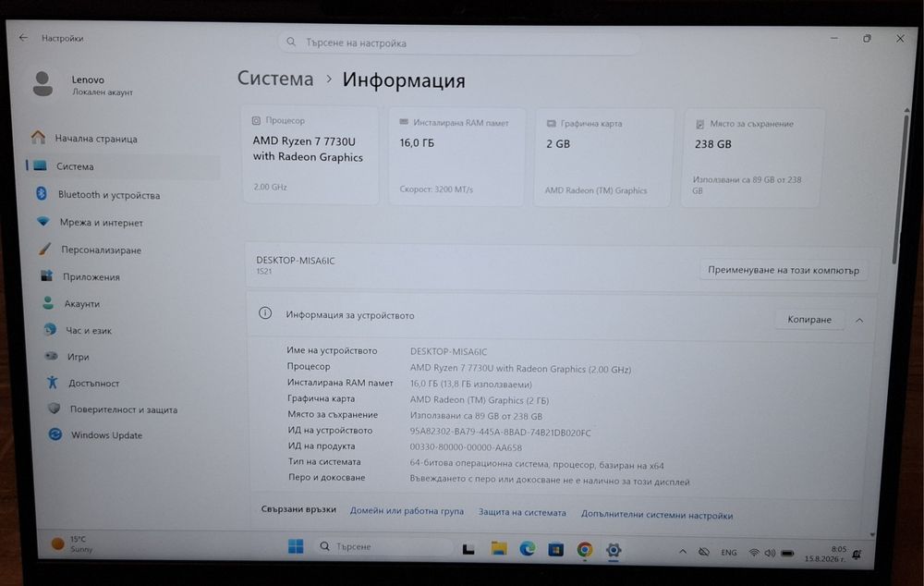
Task: Click the Инсталирана RAM памет card
Action: pyautogui.click(x=456, y=156)
